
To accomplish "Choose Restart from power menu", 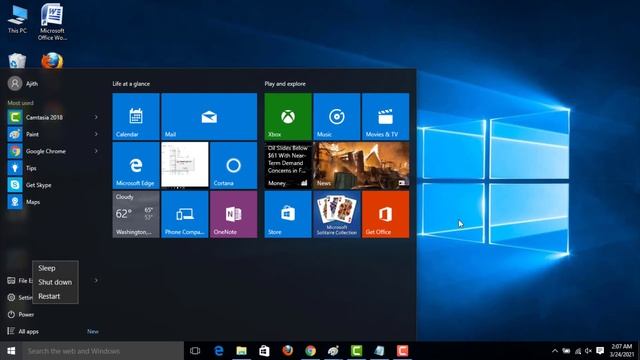I will [55, 296].
